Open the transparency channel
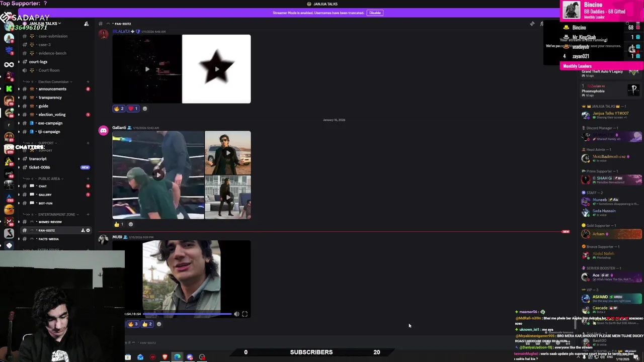The width and height of the screenshot is (644, 362). [x=56, y=98]
